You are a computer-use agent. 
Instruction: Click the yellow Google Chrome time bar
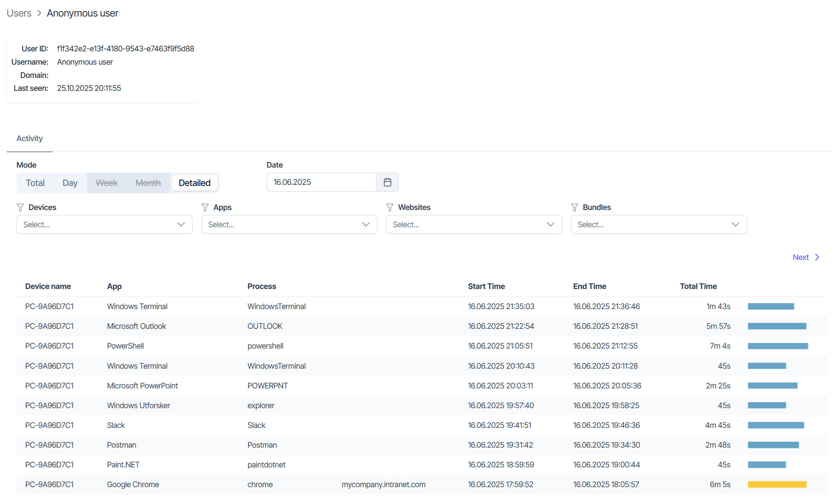[x=777, y=484]
